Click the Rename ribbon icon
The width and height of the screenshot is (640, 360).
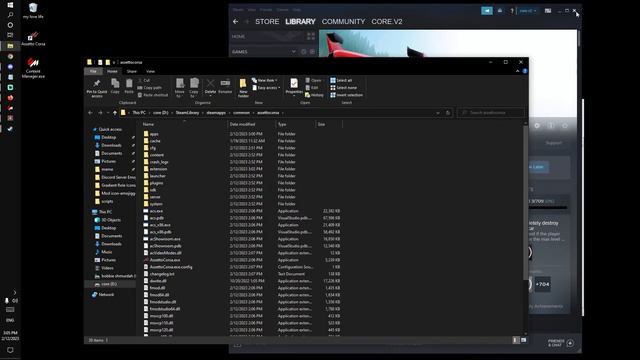tap(225, 86)
